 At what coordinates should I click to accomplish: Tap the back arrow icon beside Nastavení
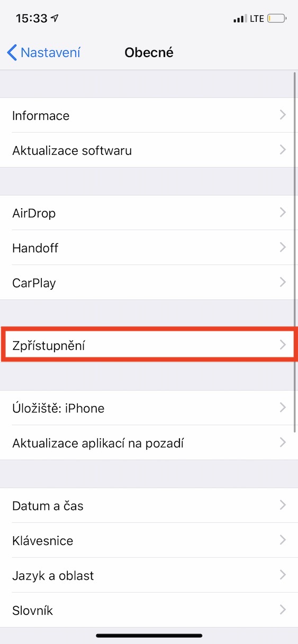pos(12,53)
